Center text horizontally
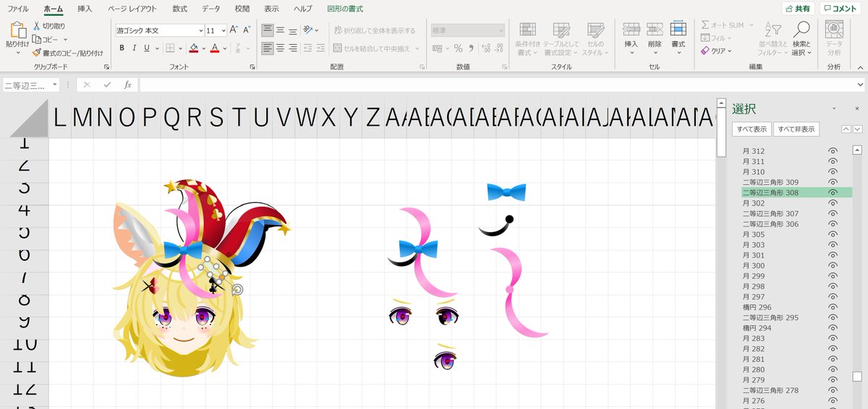 [x=280, y=48]
